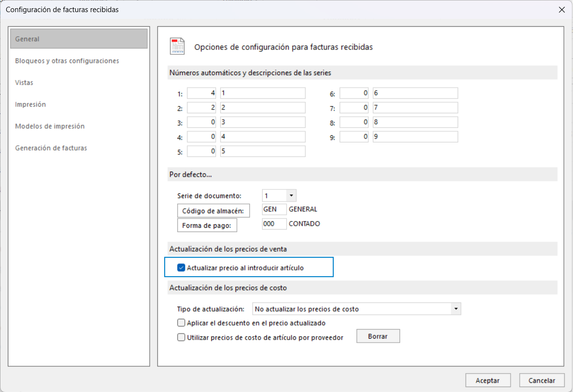Viewport: 573px width, 392px height.
Task: Close the Configuración de facturas recibidas dialog
Action: click(562, 10)
